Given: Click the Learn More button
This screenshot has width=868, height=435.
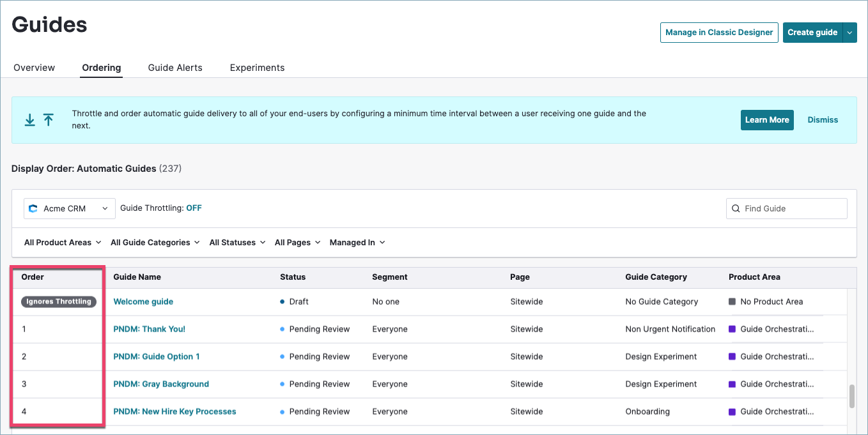Looking at the screenshot, I should [767, 120].
